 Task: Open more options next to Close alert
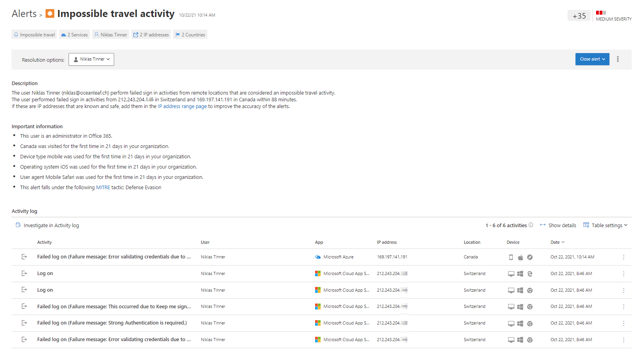[618, 59]
